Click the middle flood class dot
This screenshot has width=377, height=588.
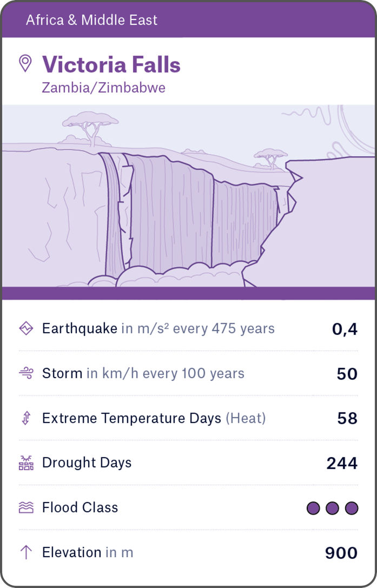333,508
